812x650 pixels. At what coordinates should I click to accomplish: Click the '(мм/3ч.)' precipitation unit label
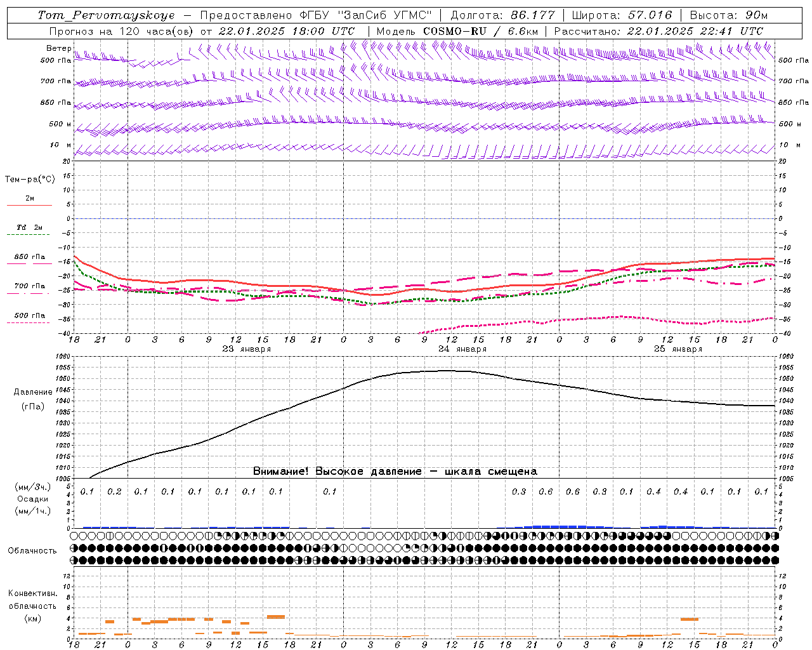point(33,487)
